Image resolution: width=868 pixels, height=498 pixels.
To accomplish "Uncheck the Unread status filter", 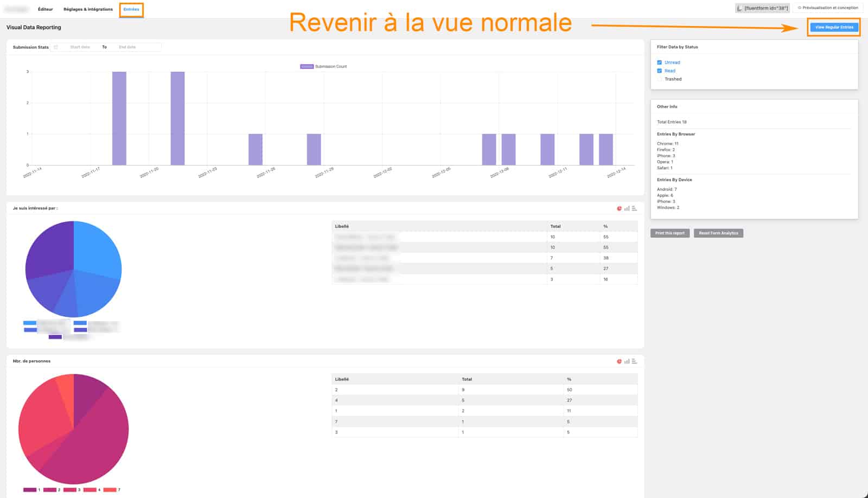I will (660, 62).
